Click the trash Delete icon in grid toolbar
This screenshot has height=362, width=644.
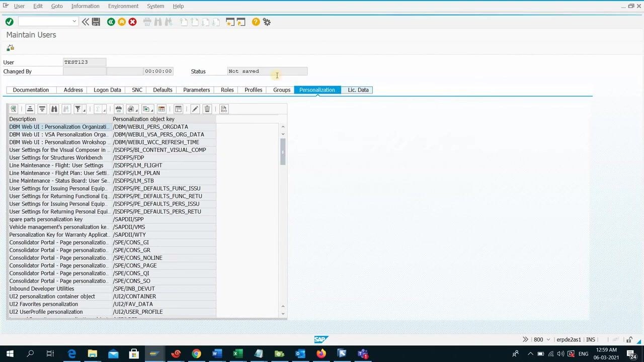[207, 109]
